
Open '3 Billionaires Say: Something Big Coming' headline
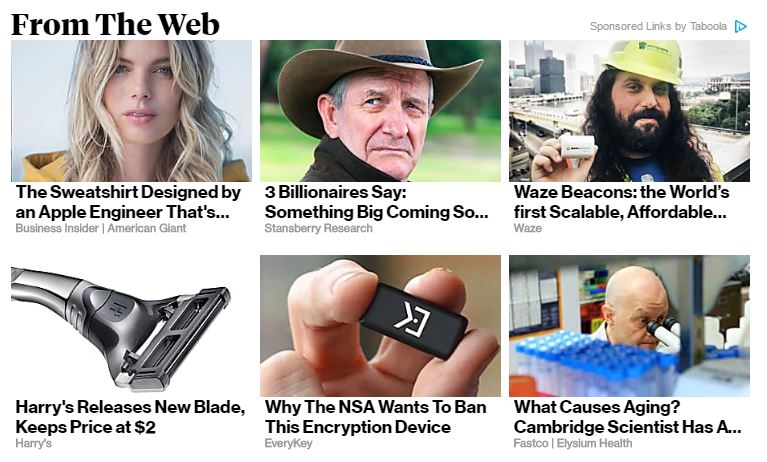click(x=377, y=202)
